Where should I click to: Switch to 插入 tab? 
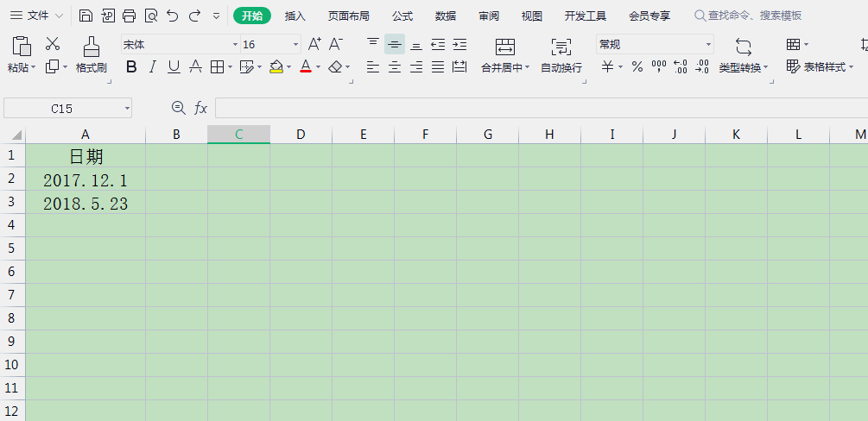click(295, 16)
